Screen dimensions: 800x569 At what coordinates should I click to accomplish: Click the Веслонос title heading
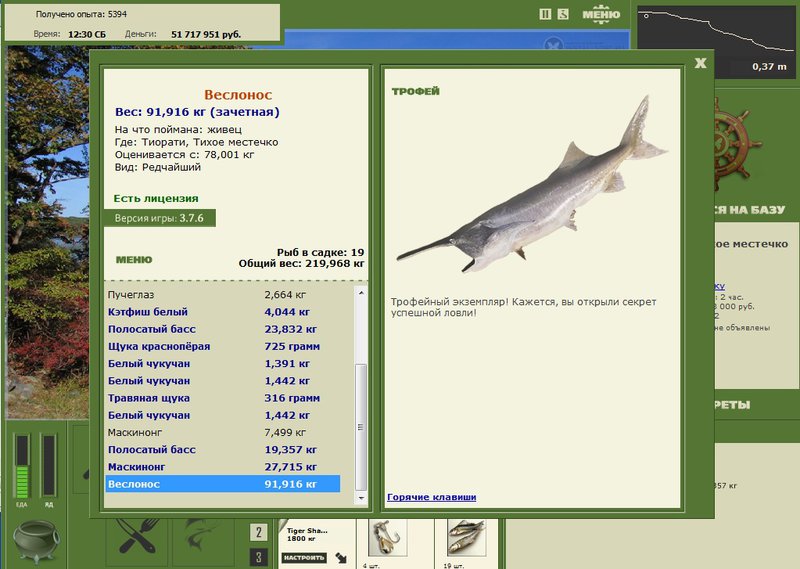(238, 95)
